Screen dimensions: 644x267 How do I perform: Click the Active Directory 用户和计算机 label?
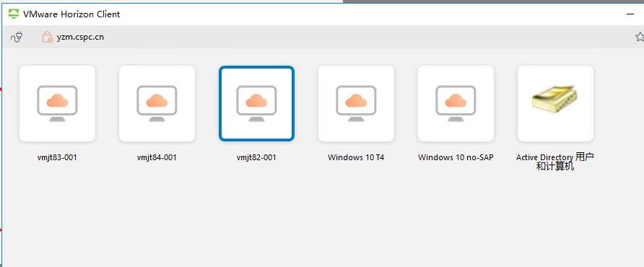point(555,162)
